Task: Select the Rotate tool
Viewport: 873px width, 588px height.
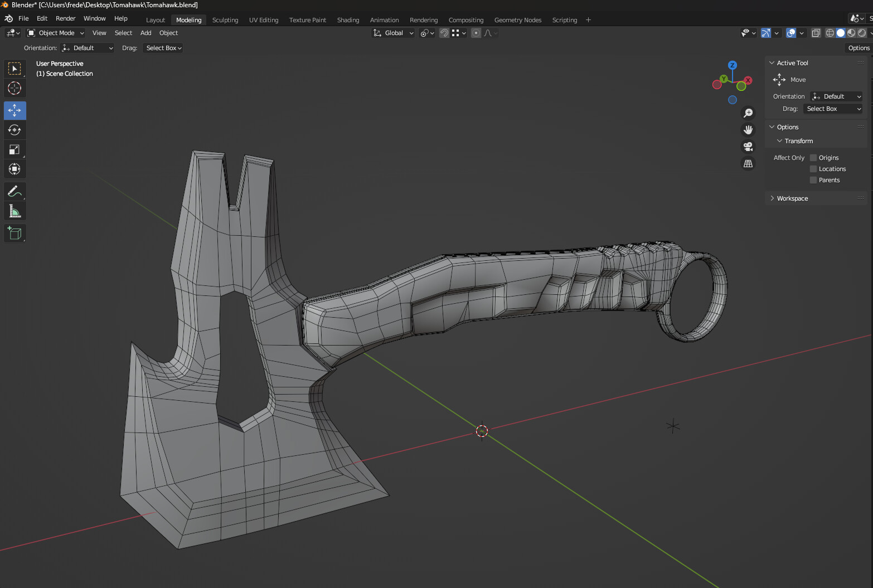Action: click(x=14, y=130)
